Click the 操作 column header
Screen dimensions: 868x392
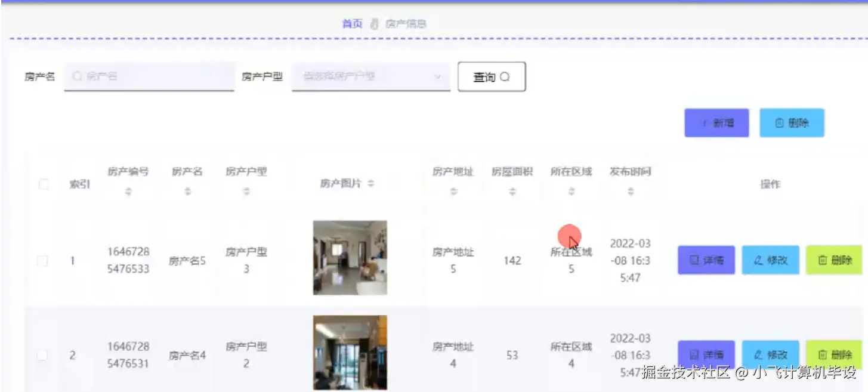tap(770, 184)
